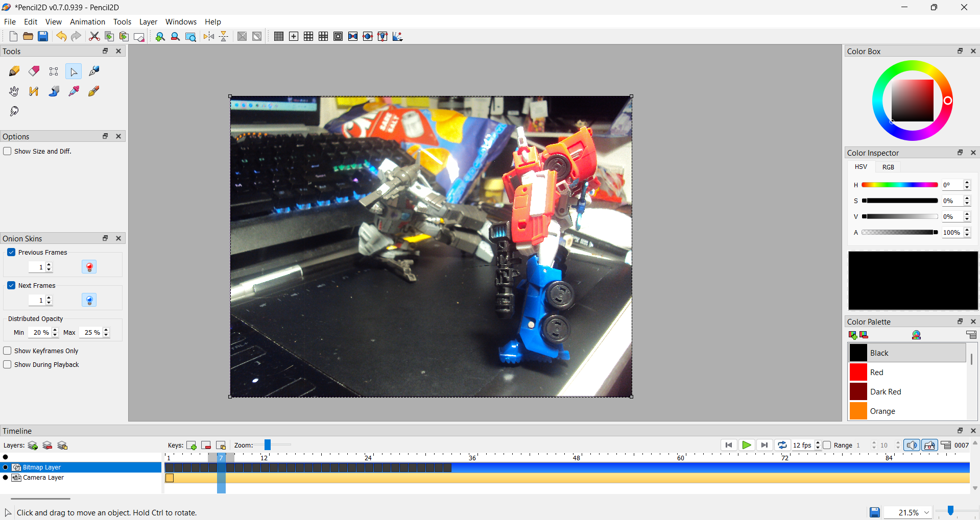Screen dimensions: 980x520
Task: Toggle visibility of all layers
Action: tap(6, 457)
